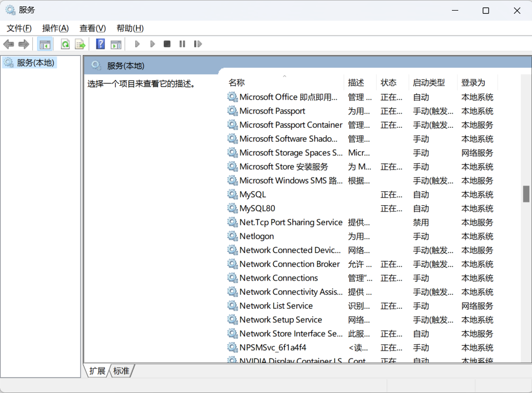The height and width of the screenshot is (393, 532).
Task: Open help using the toolbar icon
Action: click(x=100, y=44)
